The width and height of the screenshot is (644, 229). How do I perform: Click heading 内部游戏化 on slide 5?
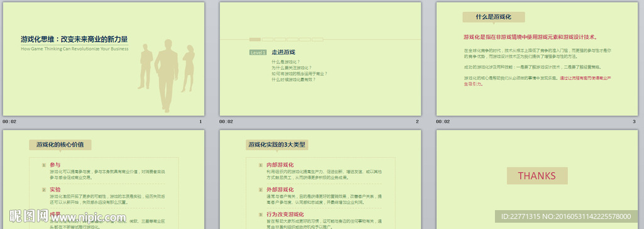pos(280,165)
